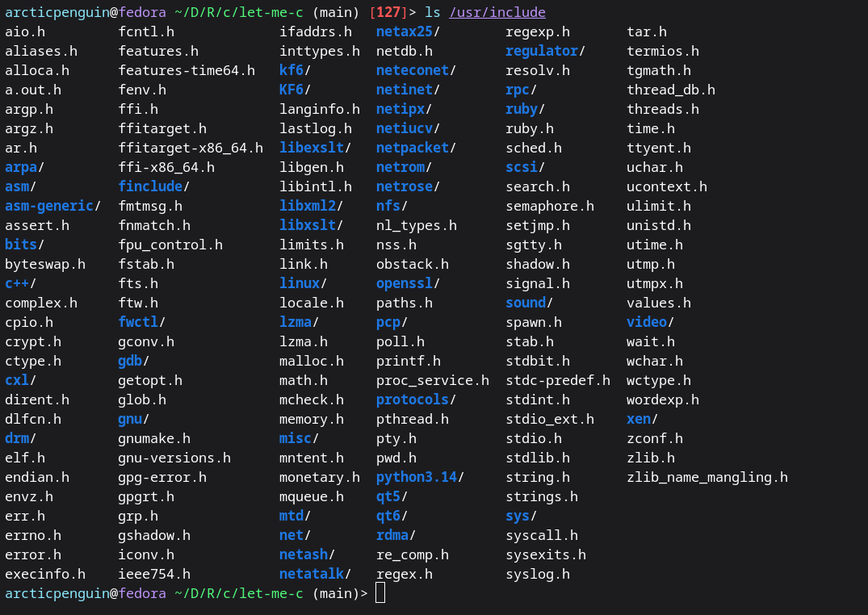The height and width of the screenshot is (615, 868).
Task: Select the python3.14/ directory entry
Action: tap(420, 477)
